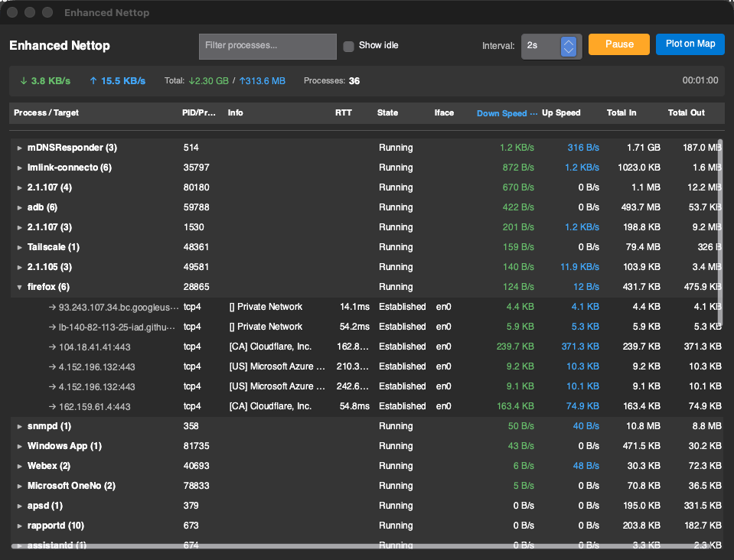Image resolution: width=734 pixels, height=560 pixels.
Task: Collapse the firefox process tree
Action: 20,287
